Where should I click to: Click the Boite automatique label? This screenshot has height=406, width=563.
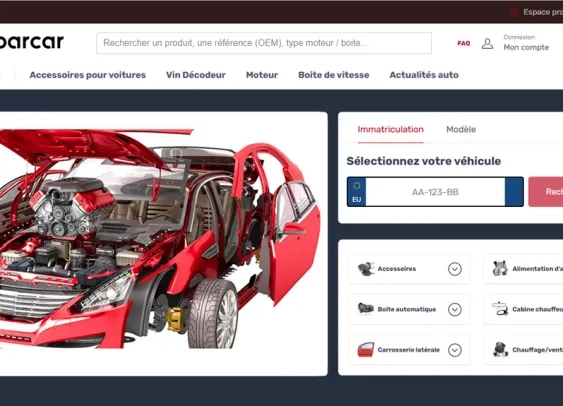tap(406, 309)
